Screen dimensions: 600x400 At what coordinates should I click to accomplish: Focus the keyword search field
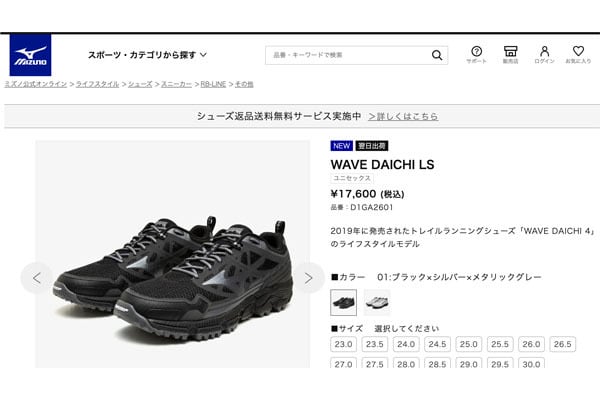[x=348, y=55]
